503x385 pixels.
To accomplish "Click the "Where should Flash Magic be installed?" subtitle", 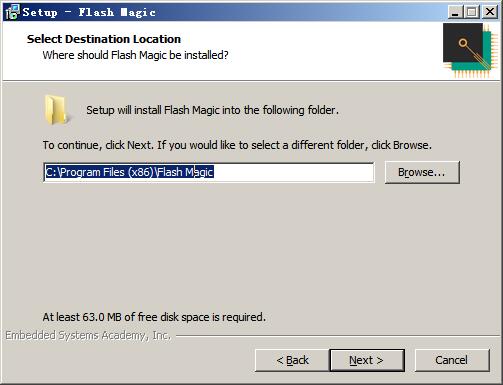I will coord(135,55).
